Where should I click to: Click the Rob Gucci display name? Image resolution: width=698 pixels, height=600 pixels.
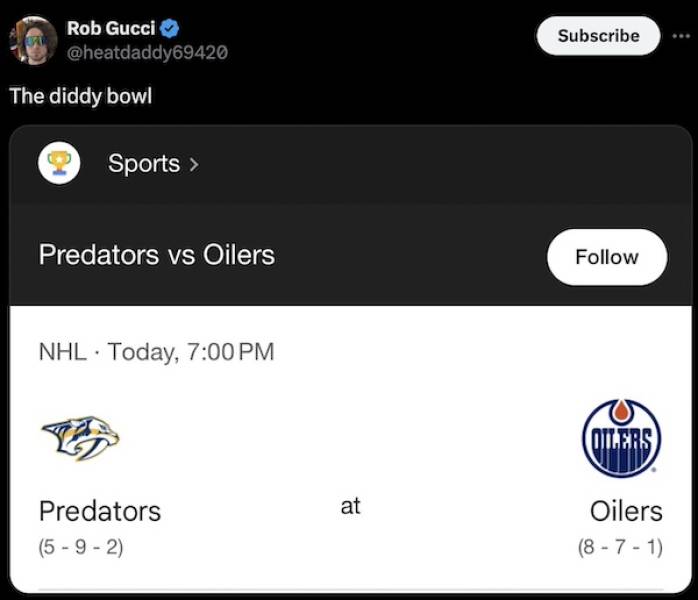(x=110, y=28)
